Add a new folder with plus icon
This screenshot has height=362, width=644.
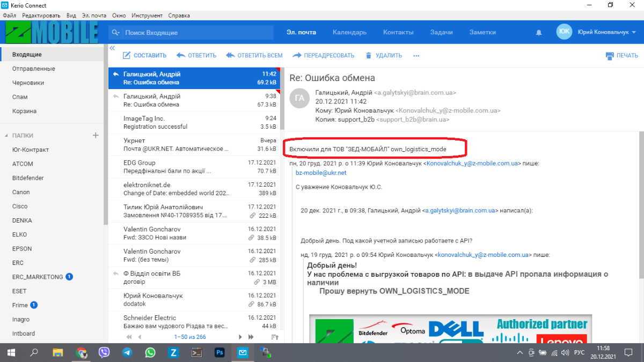point(96,135)
